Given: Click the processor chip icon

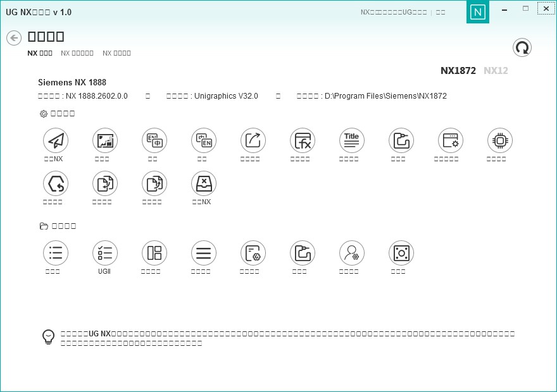Looking at the screenshot, I should [500, 140].
